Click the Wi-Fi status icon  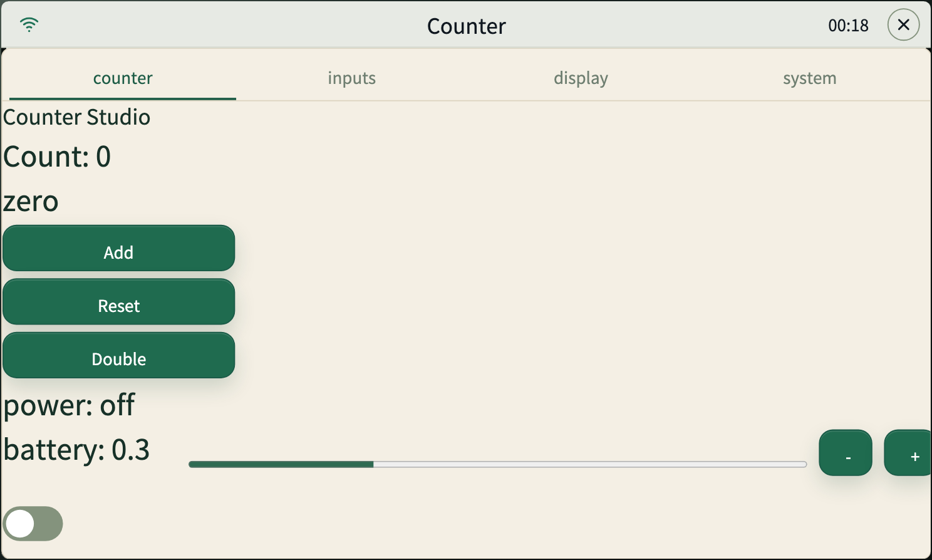click(29, 25)
